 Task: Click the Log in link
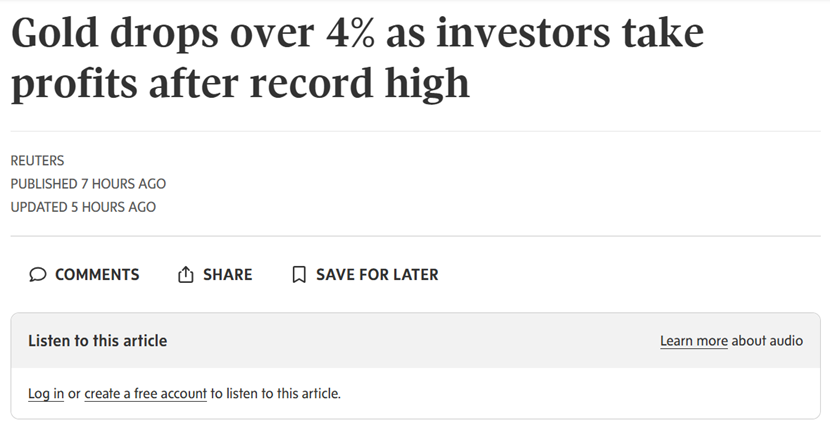click(46, 394)
